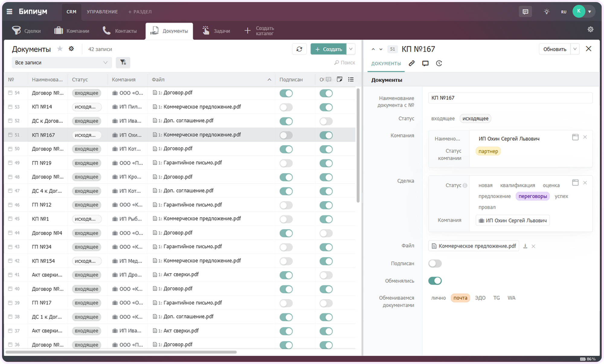
Task: Open the filter funnel button
Action: point(123,62)
